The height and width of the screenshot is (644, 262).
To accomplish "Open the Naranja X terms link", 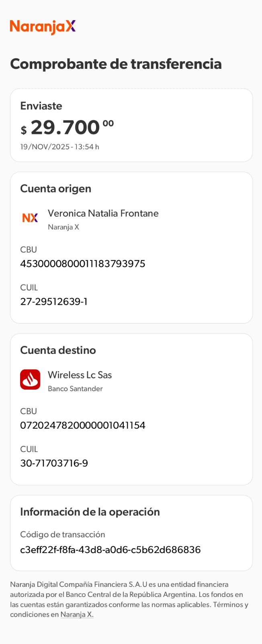I will tap(77, 615).
